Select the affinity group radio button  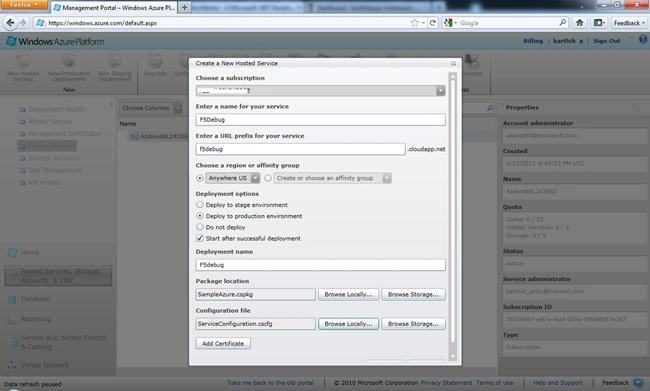coord(268,178)
